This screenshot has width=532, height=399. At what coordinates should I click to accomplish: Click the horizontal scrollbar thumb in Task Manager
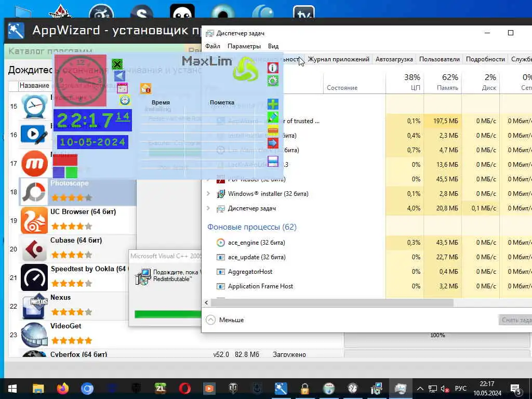pos(332,302)
